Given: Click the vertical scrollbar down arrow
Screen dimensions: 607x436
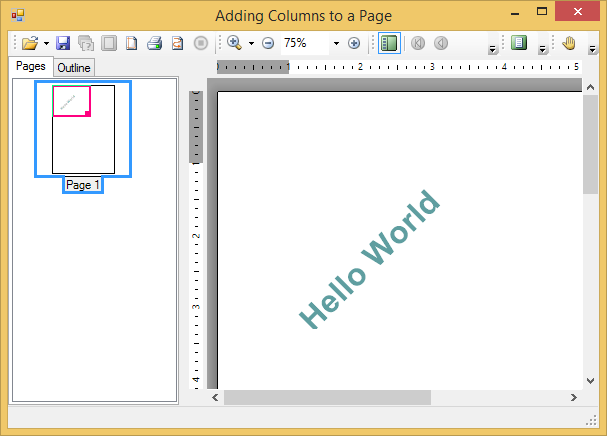Looking at the screenshot, I should (591, 380).
